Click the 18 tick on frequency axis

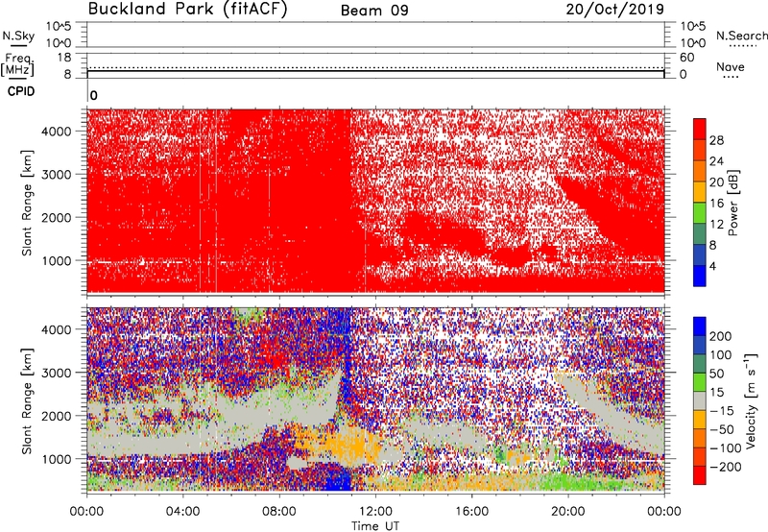tap(64, 58)
